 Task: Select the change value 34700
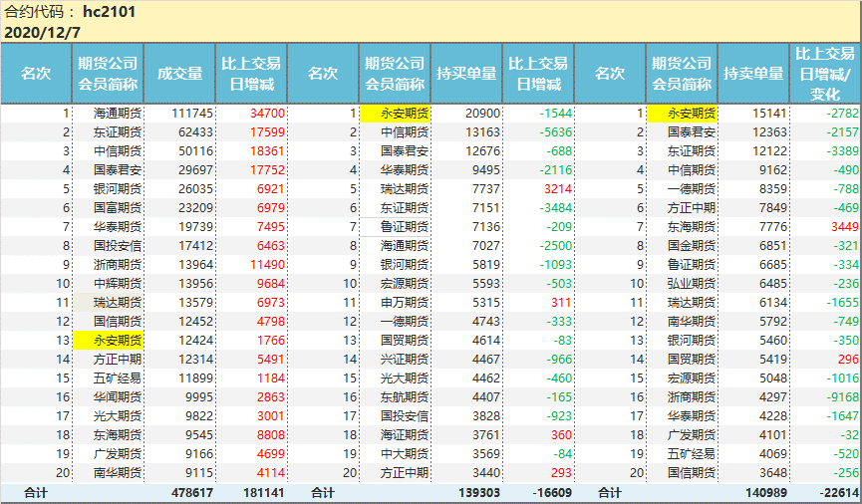tap(267, 114)
